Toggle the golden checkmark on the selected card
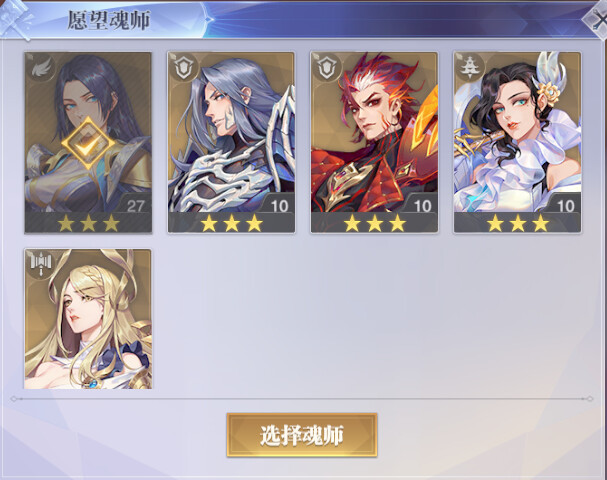The width and height of the screenshot is (607, 480). point(88,143)
